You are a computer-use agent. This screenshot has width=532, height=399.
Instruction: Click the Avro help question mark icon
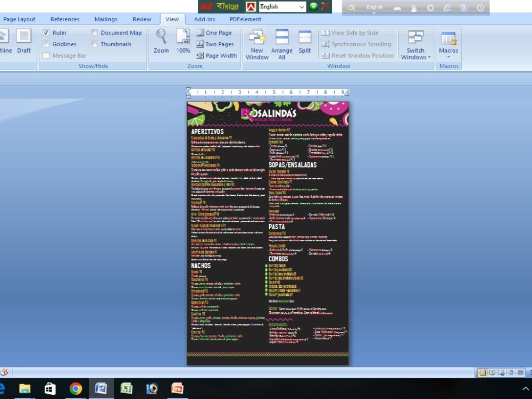click(463, 7)
